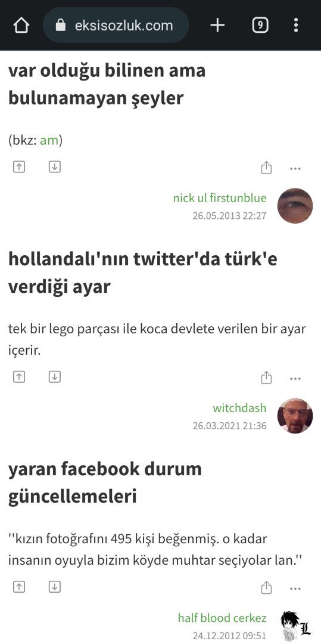Open the tab switcher showing 9 tabs
This screenshot has width=321, height=644.
260,26
